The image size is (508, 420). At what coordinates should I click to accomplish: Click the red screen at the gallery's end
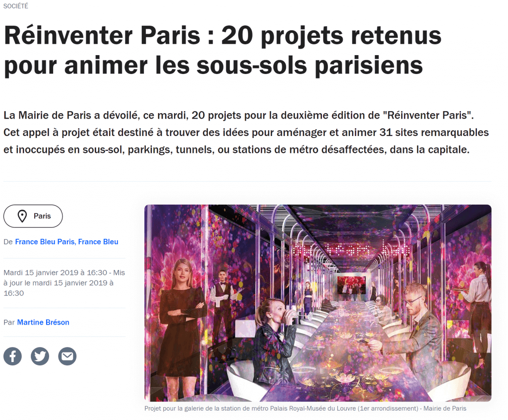[352, 285]
